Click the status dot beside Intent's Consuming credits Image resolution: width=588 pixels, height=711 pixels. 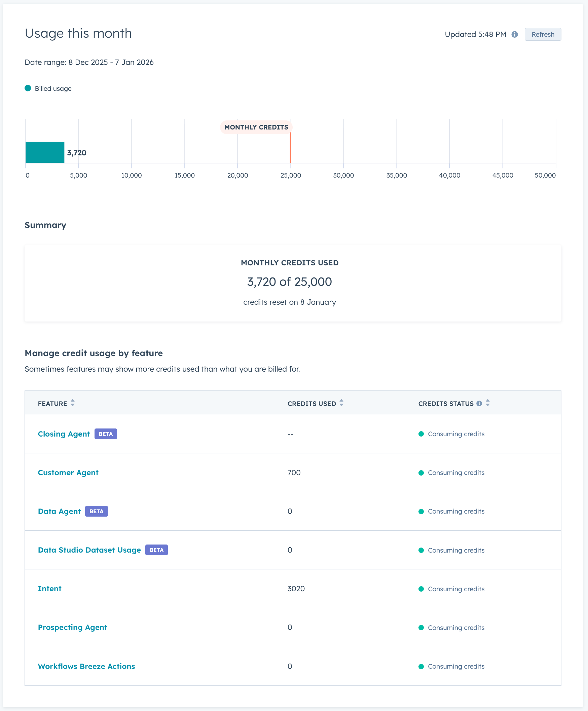pyautogui.click(x=421, y=589)
